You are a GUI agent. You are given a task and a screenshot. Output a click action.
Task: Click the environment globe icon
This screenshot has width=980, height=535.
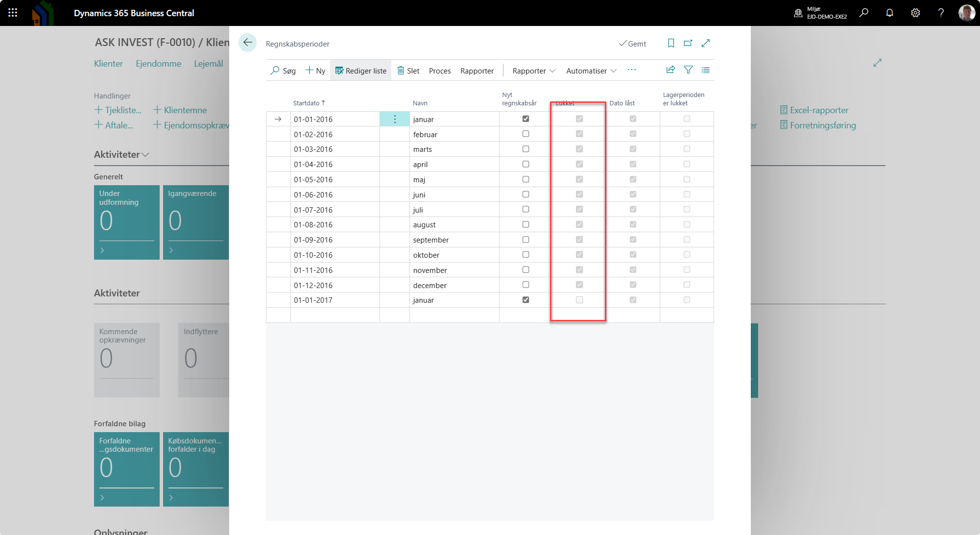tap(798, 13)
